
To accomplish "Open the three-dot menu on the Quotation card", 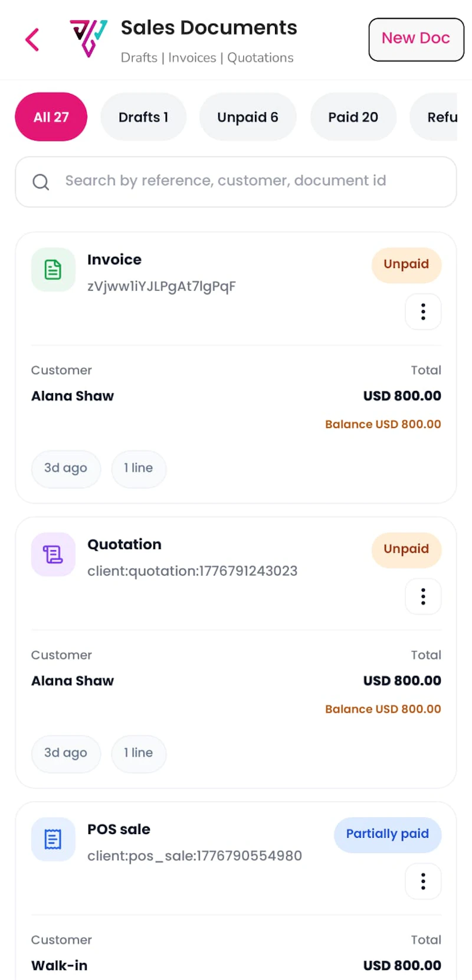I will [x=423, y=596].
